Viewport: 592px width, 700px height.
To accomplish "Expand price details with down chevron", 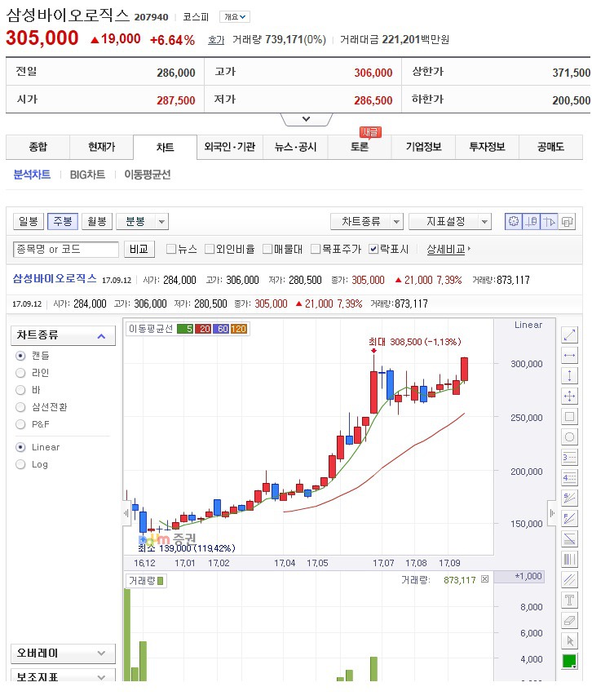I will 306,119.
